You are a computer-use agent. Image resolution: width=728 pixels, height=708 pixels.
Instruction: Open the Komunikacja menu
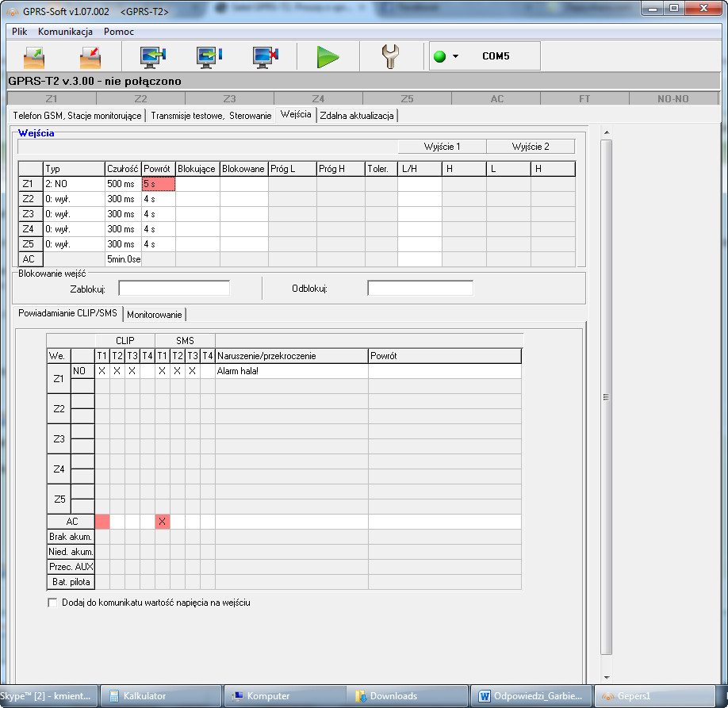65,32
